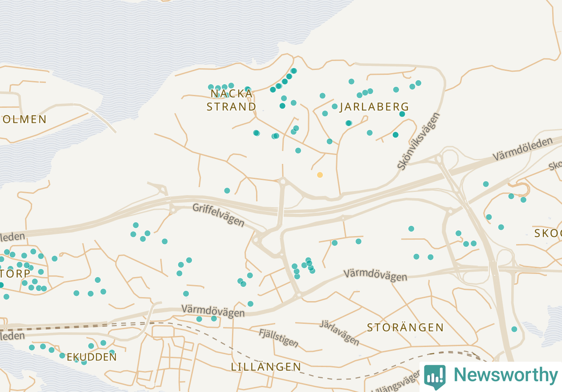The width and height of the screenshot is (562, 392).
Task: Open the Newsworthy text link
Action: tap(505, 375)
